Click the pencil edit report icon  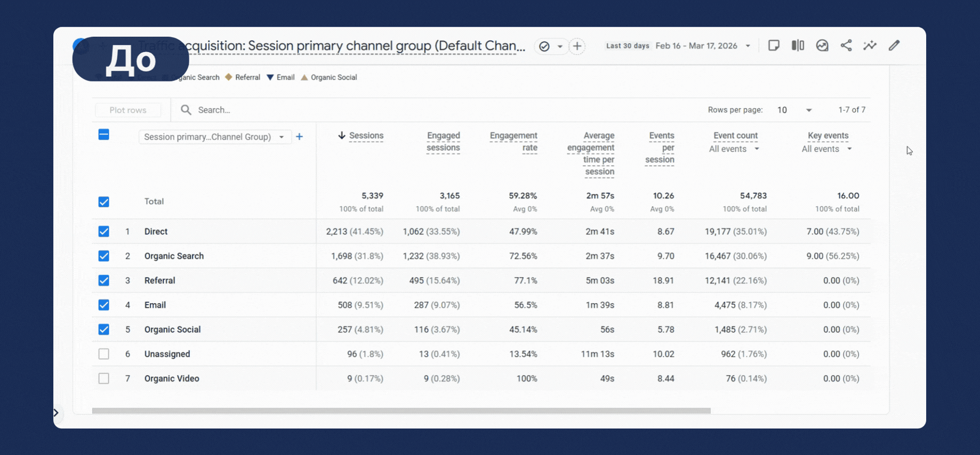point(894,46)
